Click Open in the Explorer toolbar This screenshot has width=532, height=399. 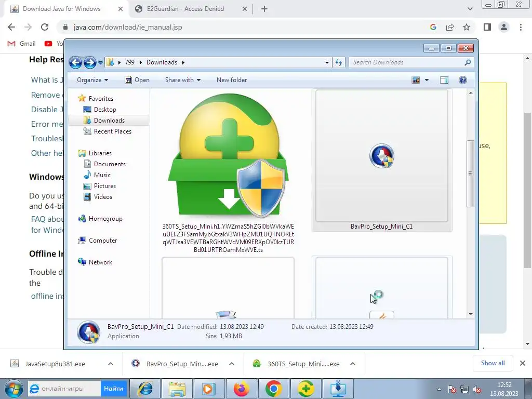(137, 80)
